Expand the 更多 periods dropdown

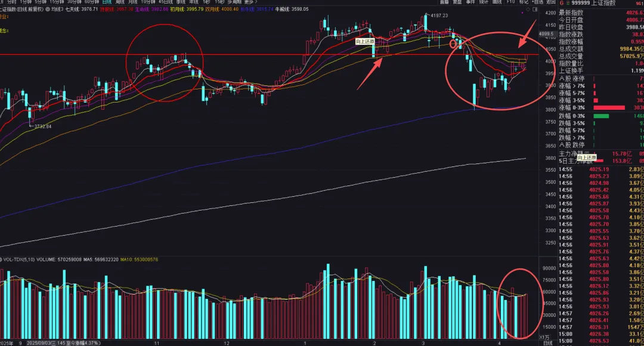coord(250,2)
